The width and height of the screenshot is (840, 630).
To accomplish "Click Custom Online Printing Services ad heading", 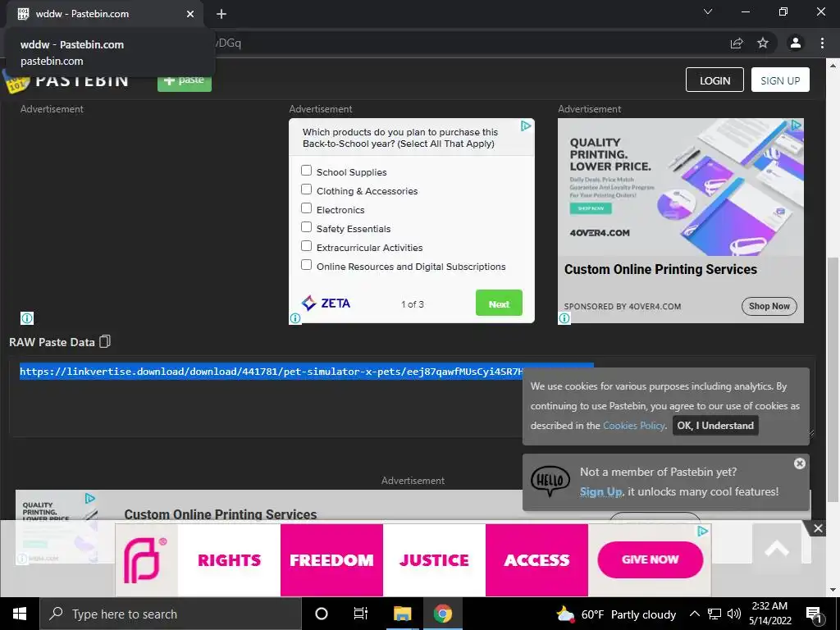I will point(660,269).
